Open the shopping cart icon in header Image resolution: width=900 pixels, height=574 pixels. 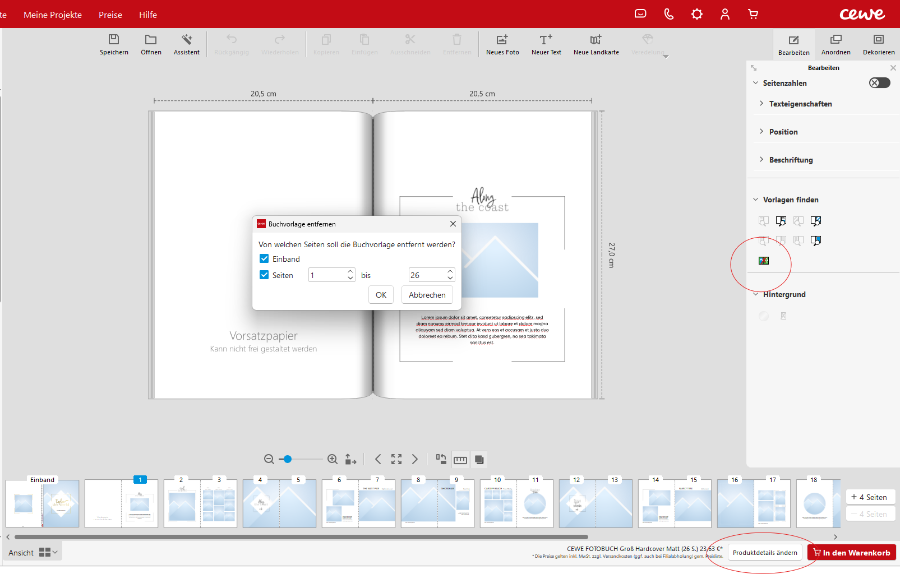point(752,15)
